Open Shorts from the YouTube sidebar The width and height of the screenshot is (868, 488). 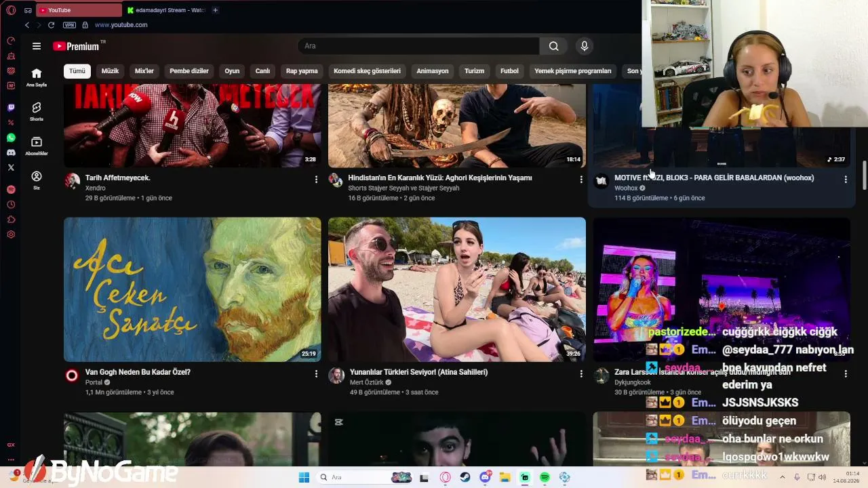coord(37,112)
